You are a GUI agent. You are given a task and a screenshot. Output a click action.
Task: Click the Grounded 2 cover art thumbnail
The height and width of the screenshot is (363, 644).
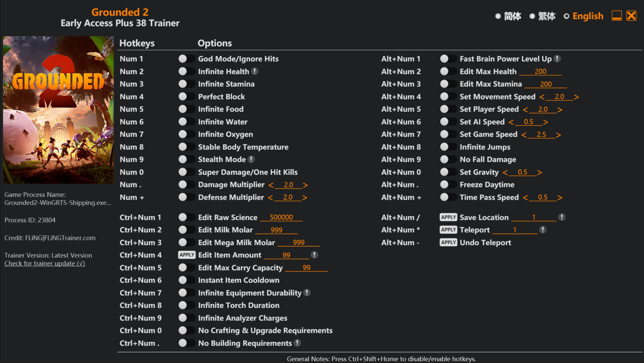pyautogui.click(x=58, y=110)
